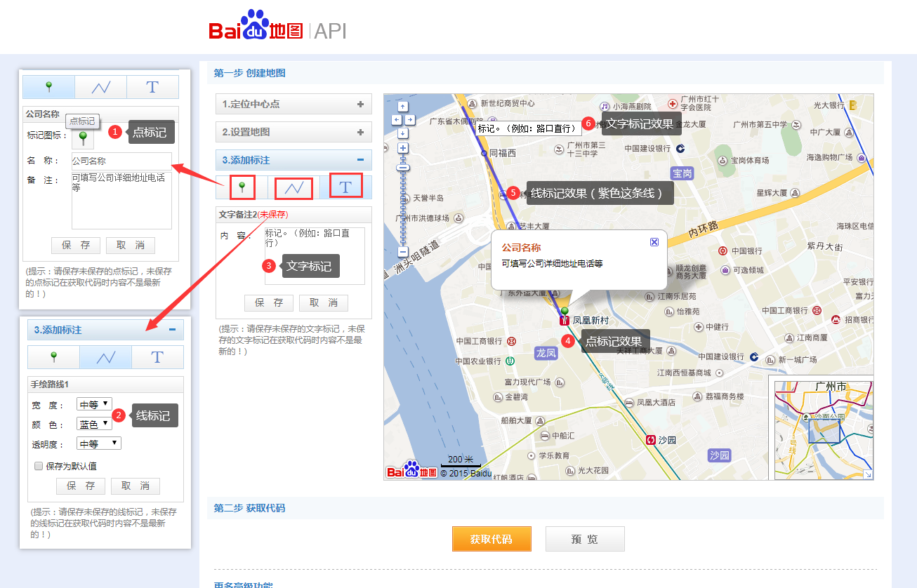Click the 备注 textarea in the 公司名称 form
Image resolution: width=917 pixels, height=588 pixels.
tap(121, 200)
